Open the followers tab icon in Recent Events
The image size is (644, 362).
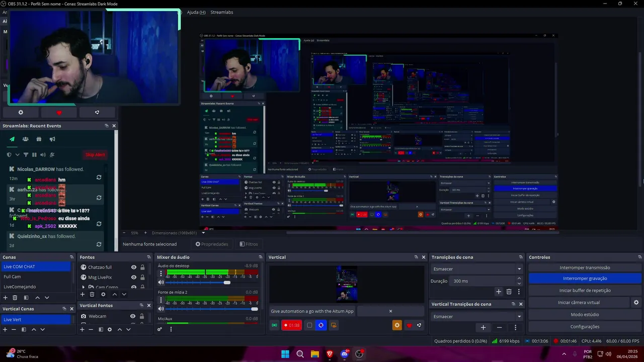pos(25,139)
